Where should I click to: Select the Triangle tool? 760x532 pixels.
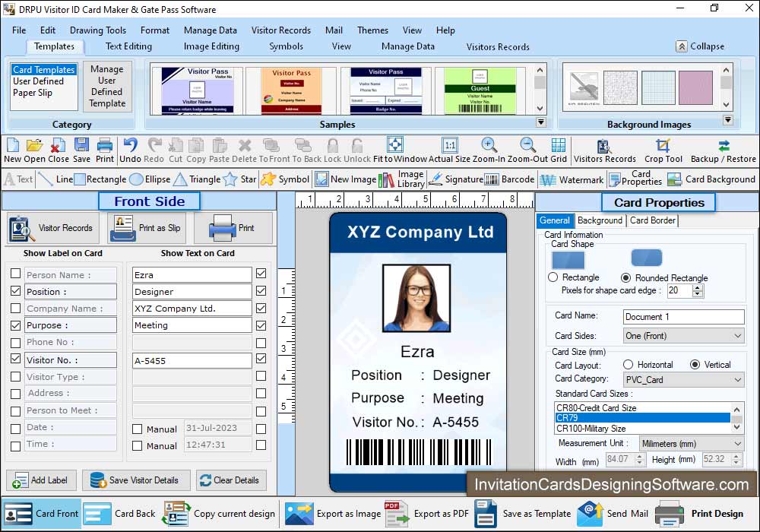tap(198, 179)
